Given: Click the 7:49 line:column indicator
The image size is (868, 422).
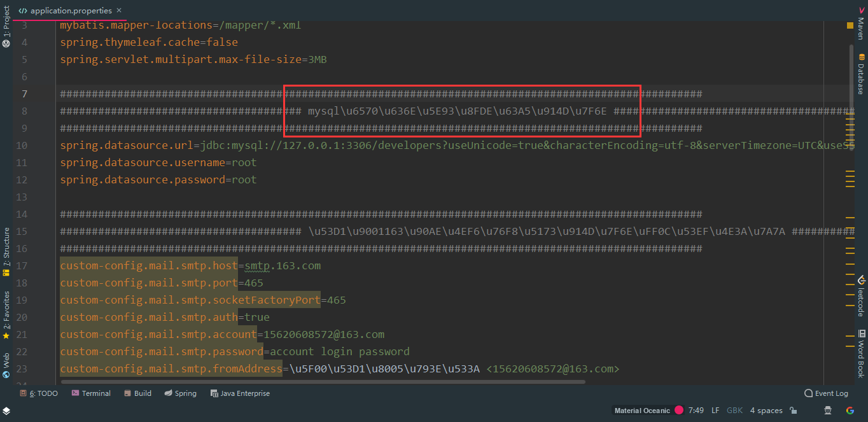Looking at the screenshot, I should [696, 411].
